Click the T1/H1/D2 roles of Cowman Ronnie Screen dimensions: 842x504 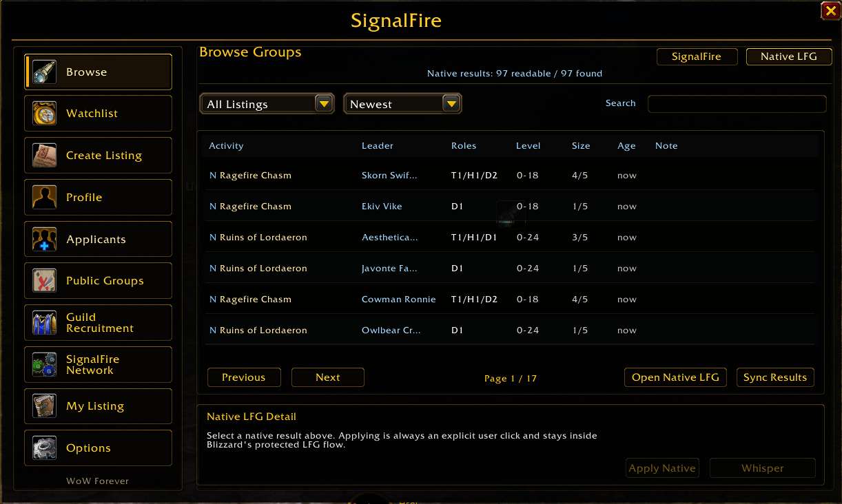point(474,300)
